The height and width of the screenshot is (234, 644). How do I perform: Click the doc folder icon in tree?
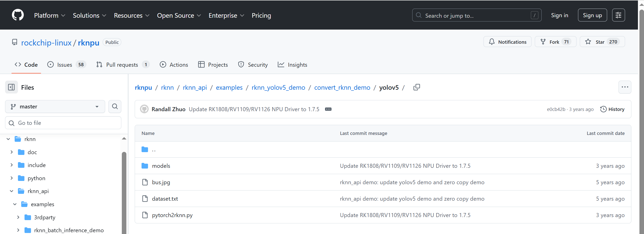pyautogui.click(x=21, y=152)
